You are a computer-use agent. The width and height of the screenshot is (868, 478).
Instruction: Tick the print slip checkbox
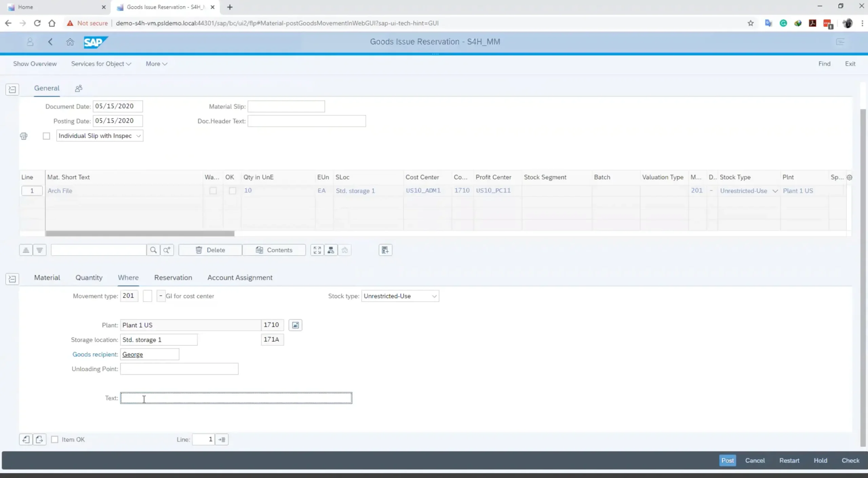(46, 136)
